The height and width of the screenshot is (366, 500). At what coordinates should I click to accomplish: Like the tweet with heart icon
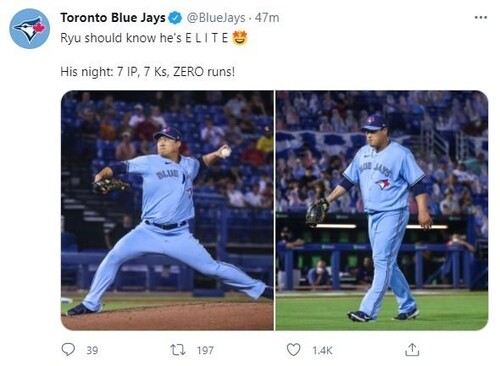[293, 350]
